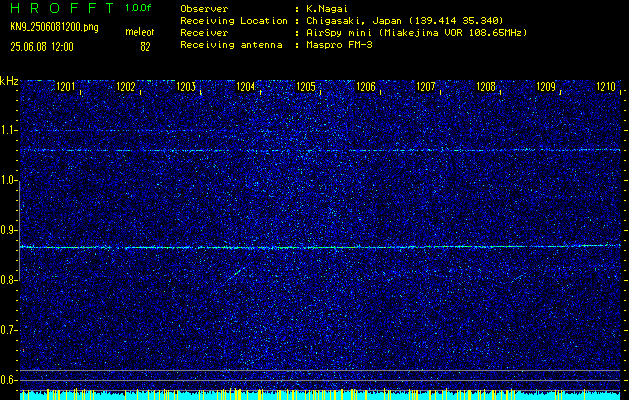Click the 1205 time marker
Image resolution: width=629 pixels, height=400 pixels.
click(x=306, y=86)
